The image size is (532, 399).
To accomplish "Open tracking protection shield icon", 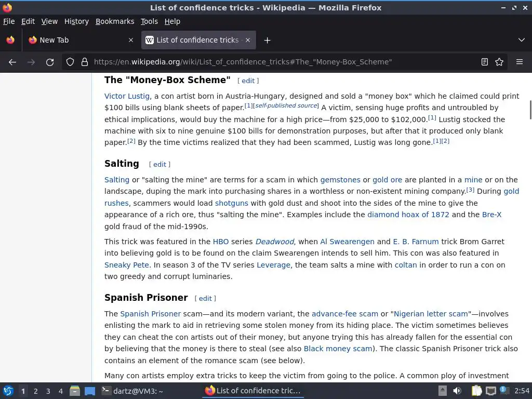I will click(x=70, y=62).
